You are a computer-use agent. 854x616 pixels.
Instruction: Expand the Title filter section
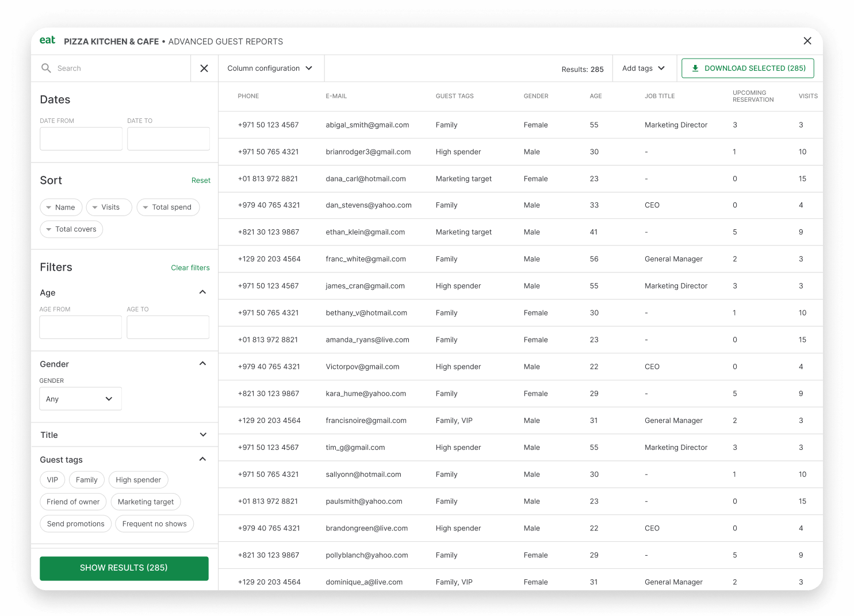(x=202, y=435)
